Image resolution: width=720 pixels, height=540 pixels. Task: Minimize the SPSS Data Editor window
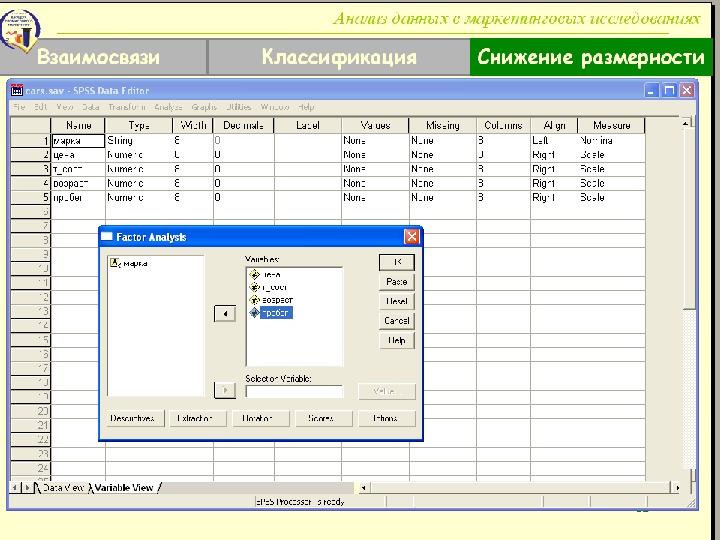point(651,90)
